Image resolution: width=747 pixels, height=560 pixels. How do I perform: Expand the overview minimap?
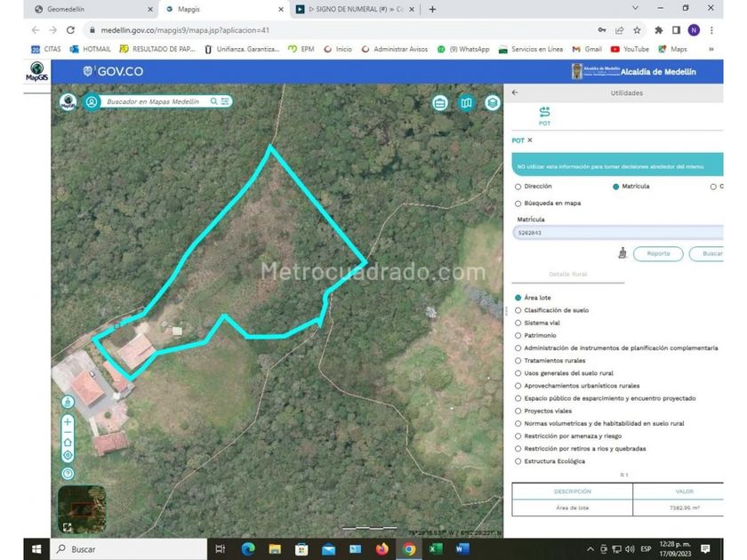tap(67, 526)
